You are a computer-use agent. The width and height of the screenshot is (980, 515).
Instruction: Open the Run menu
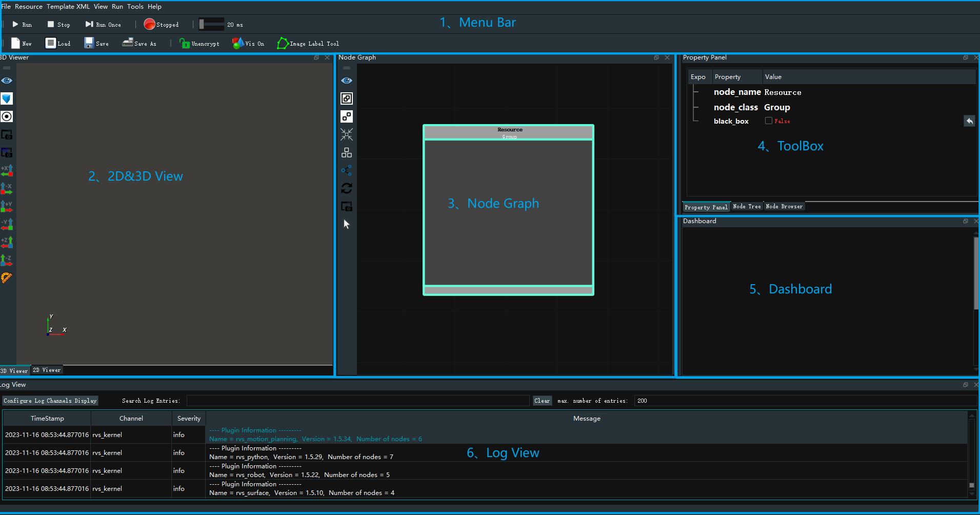117,7
